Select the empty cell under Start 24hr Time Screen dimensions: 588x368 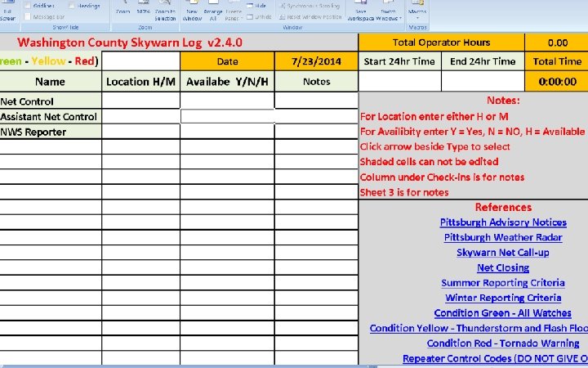(399, 82)
